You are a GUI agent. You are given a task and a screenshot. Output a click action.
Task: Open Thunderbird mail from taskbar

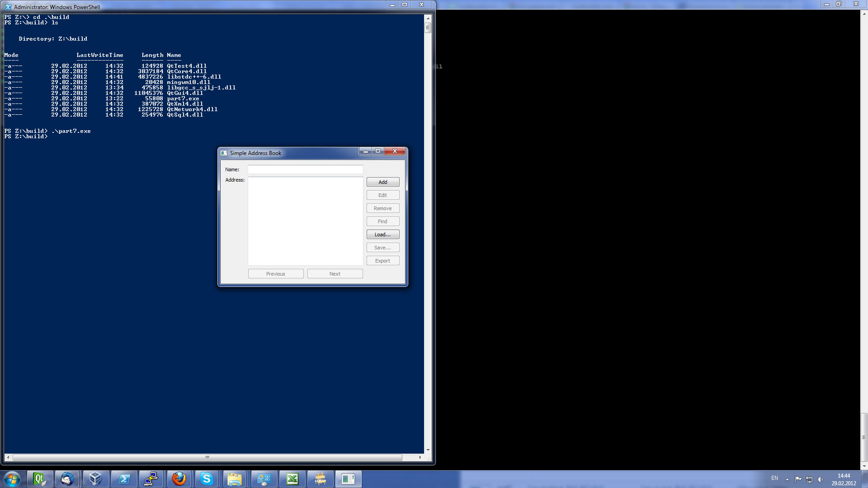point(67,479)
